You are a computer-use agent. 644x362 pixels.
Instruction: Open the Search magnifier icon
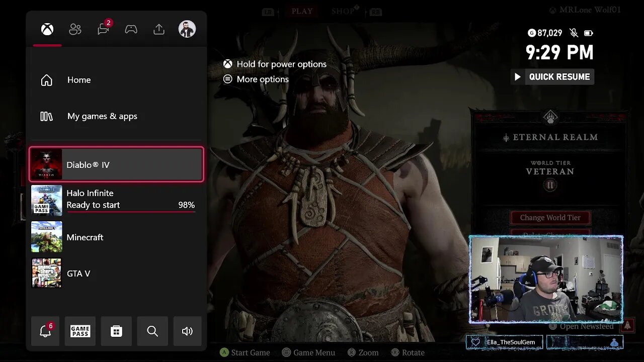[x=152, y=331]
